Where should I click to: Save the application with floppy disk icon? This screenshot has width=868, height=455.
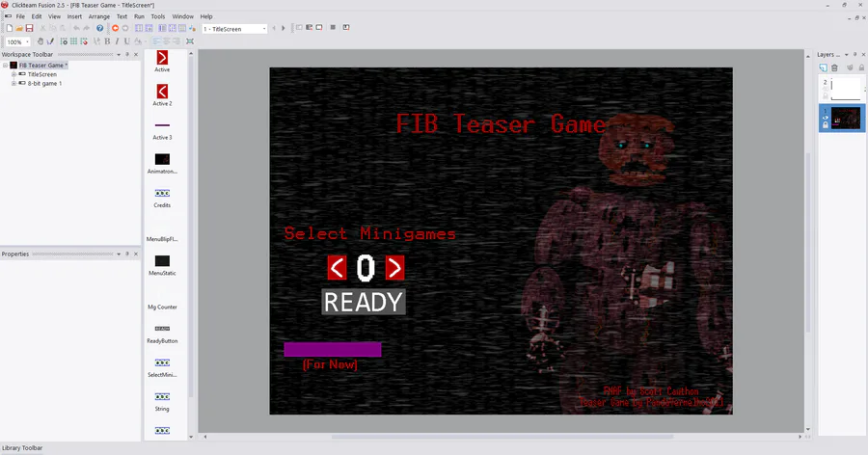[29, 28]
